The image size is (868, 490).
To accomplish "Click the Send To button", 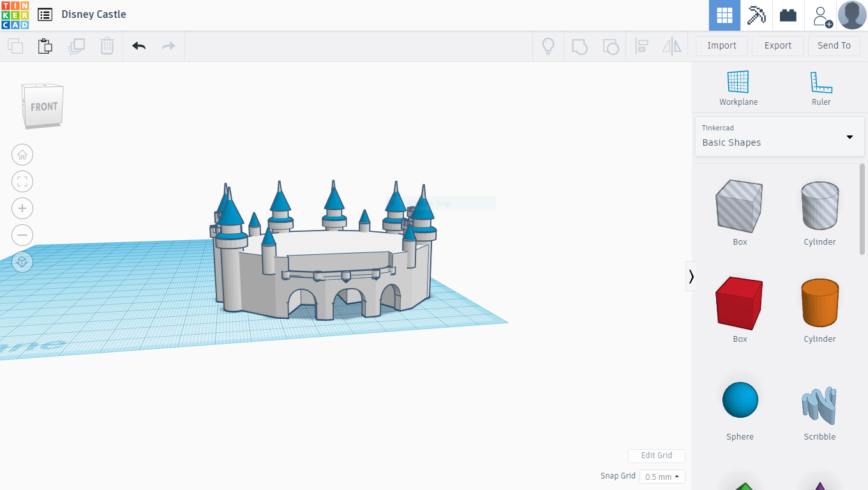I will point(834,45).
